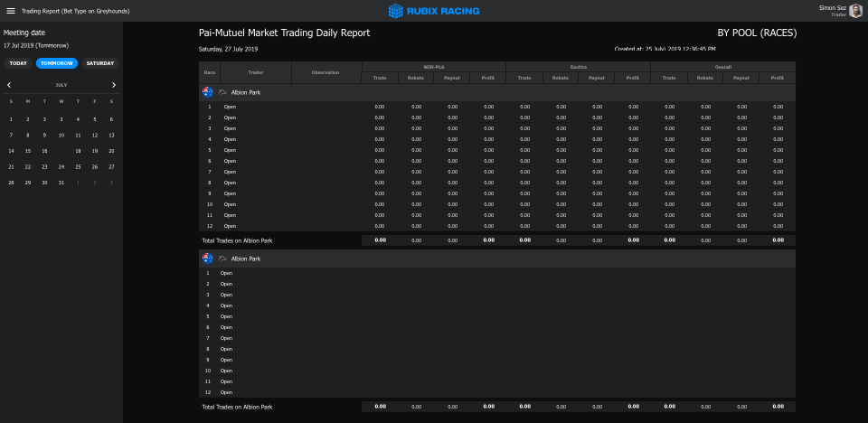Go to previous month in calendar

(10, 85)
